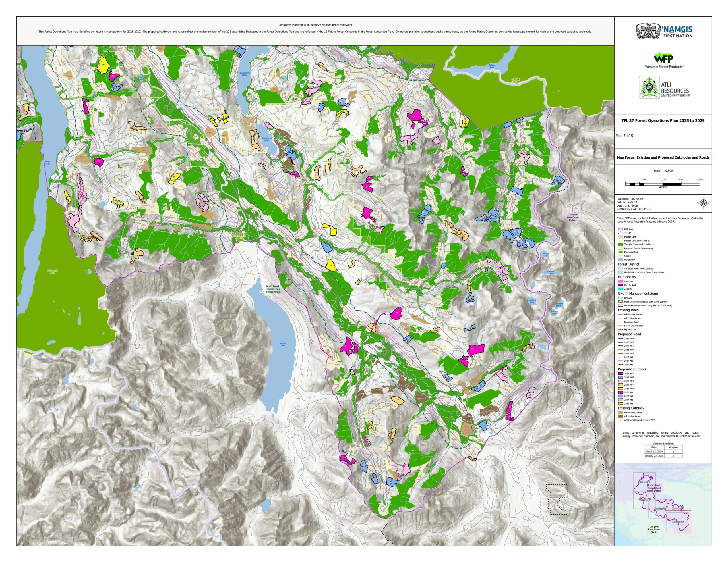Click the WFP Western Forest Products logo
The width and height of the screenshot is (728, 562).
point(664,60)
